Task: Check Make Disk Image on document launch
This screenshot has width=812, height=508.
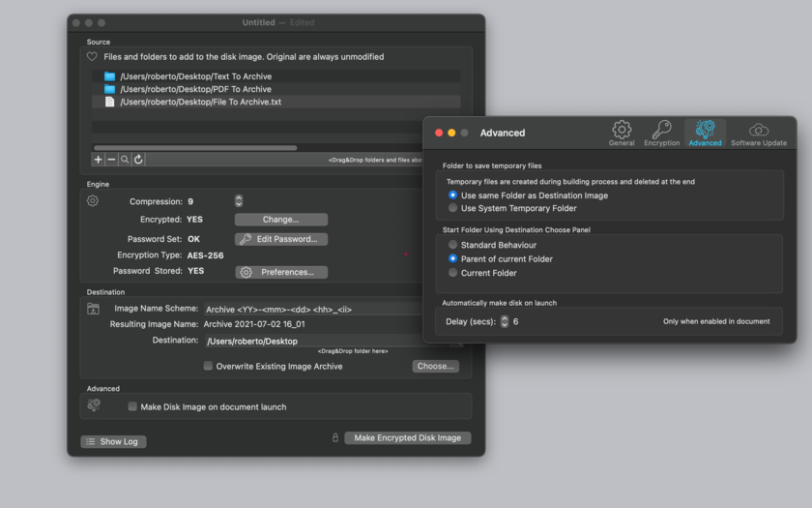Action: click(x=132, y=406)
